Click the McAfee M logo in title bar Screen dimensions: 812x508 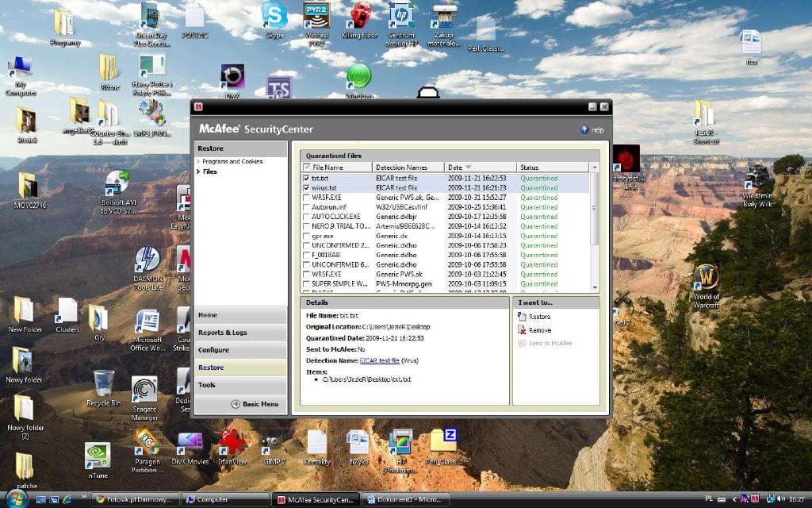pos(197,107)
